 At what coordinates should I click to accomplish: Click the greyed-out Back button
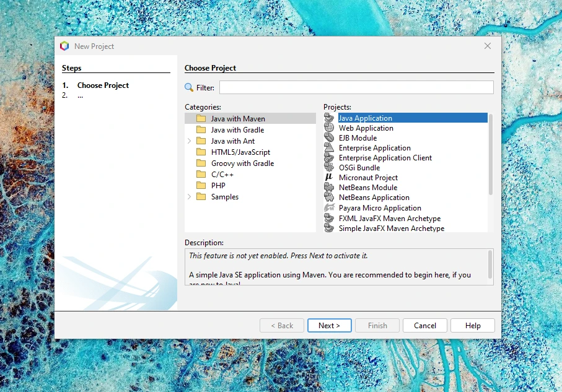pyautogui.click(x=282, y=325)
